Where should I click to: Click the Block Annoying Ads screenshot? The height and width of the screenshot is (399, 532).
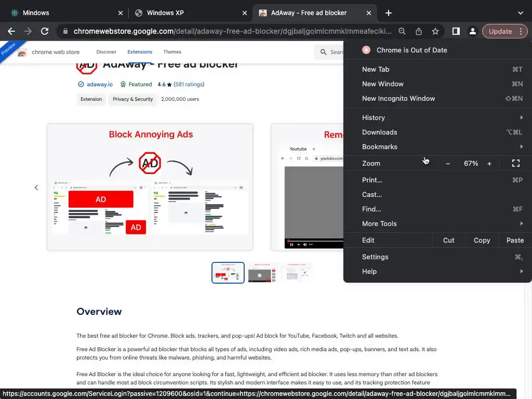click(150, 187)
